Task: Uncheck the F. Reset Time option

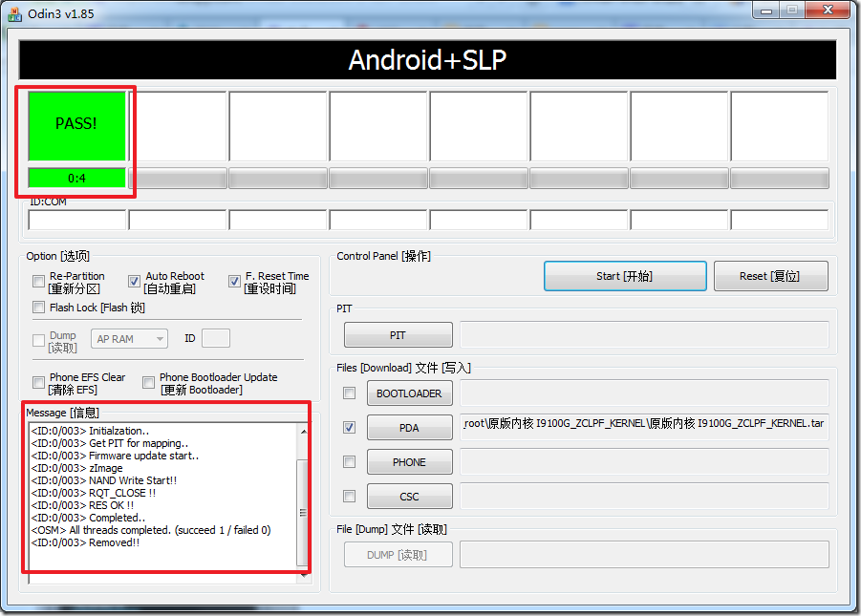Action: point(234,282)
